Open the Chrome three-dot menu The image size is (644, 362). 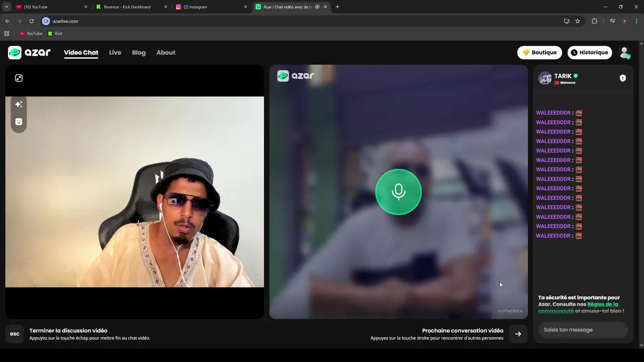[637, 21]
